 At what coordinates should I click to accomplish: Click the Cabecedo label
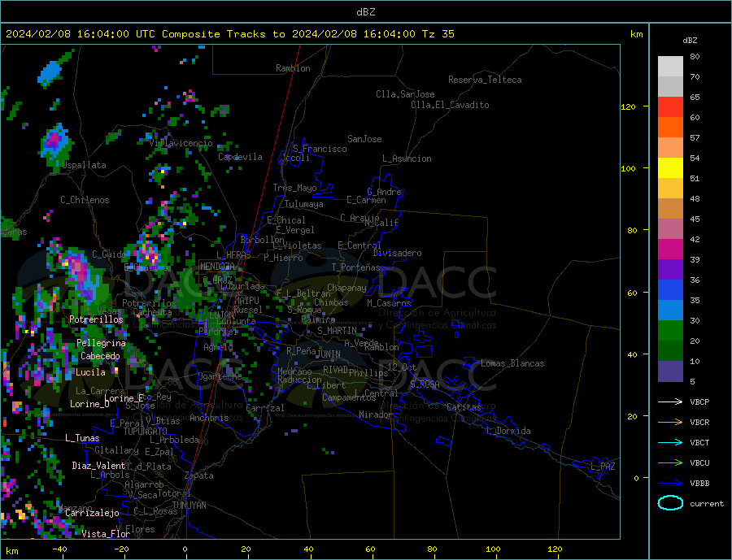click(x=100, y=356)
